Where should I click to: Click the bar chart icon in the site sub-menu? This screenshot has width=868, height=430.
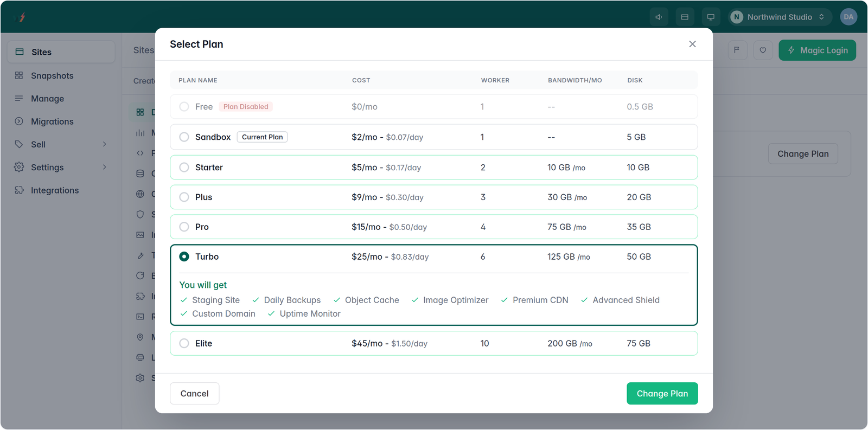140,133
